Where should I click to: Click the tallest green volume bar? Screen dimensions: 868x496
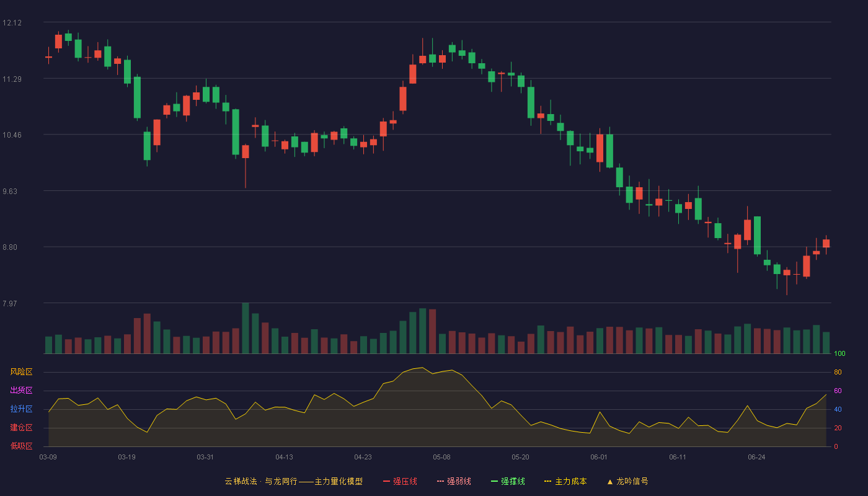click(x=246, y=328)
